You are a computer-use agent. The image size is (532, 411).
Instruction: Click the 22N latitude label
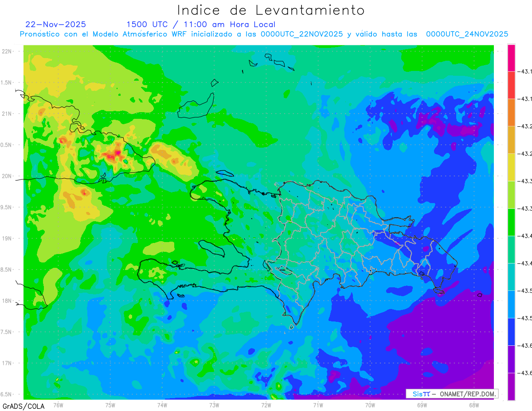click(x=7, y=51)
